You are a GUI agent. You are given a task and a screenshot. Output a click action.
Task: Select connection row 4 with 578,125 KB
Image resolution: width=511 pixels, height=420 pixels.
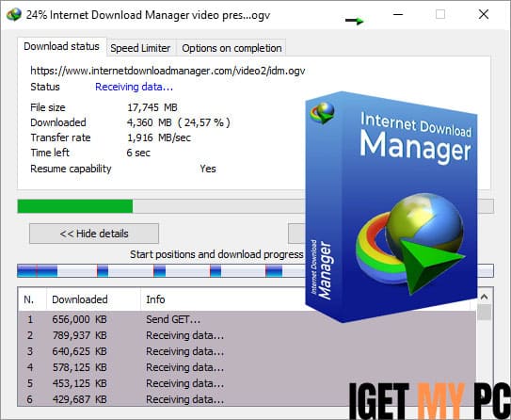point(247,367)
